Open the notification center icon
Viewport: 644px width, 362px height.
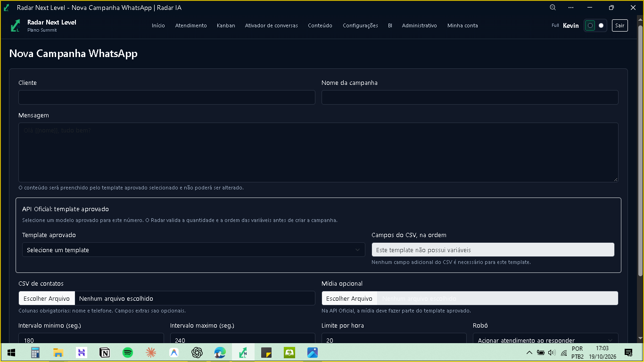628,353
